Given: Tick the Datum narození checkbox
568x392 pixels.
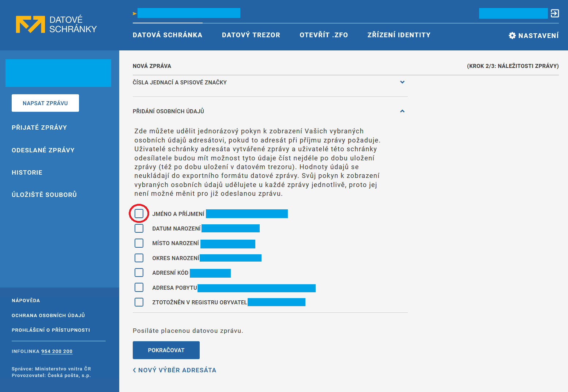Looking at the screenshot, I should click(x=139, y=228).
